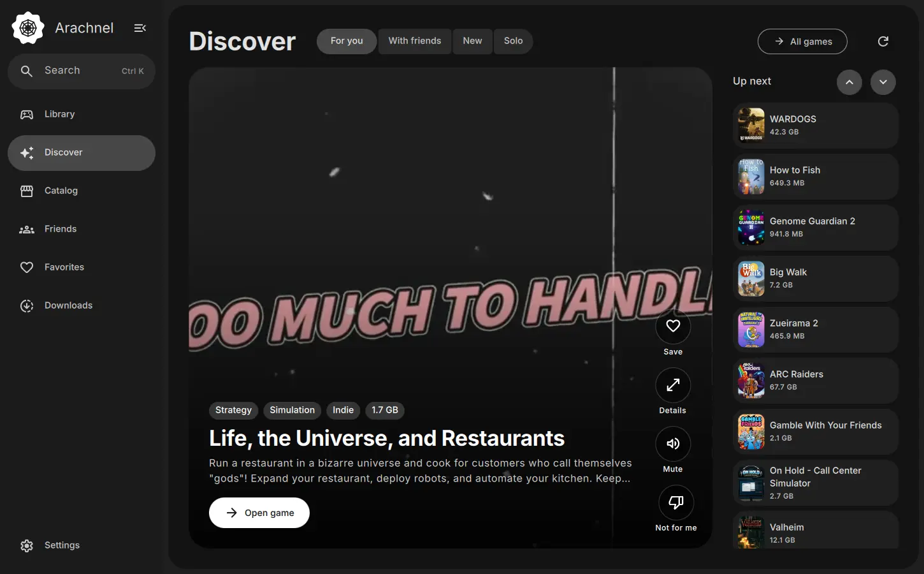Switch to With friends tab

415,41
